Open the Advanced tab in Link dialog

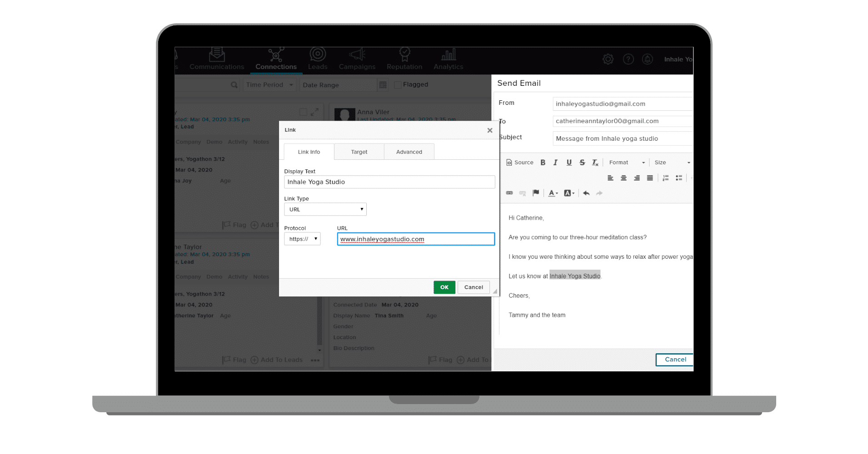[409, 152]
